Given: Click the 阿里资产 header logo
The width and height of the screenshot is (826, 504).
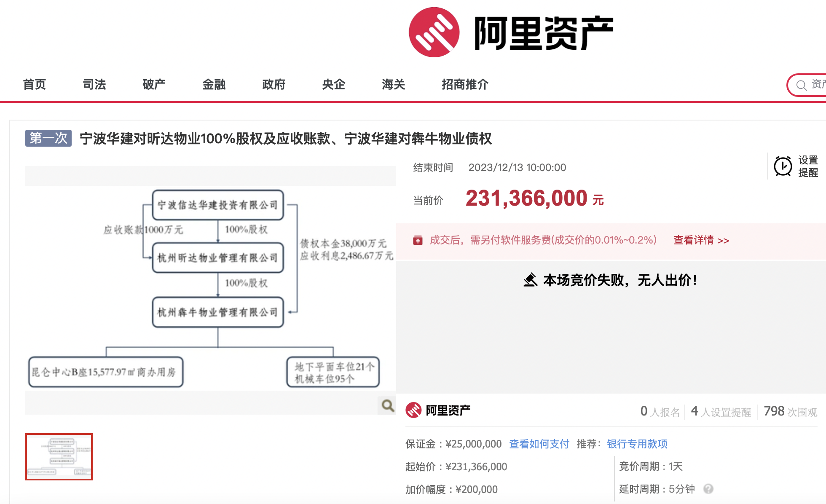Looking at the screenshot, I should tap(511, 32).
